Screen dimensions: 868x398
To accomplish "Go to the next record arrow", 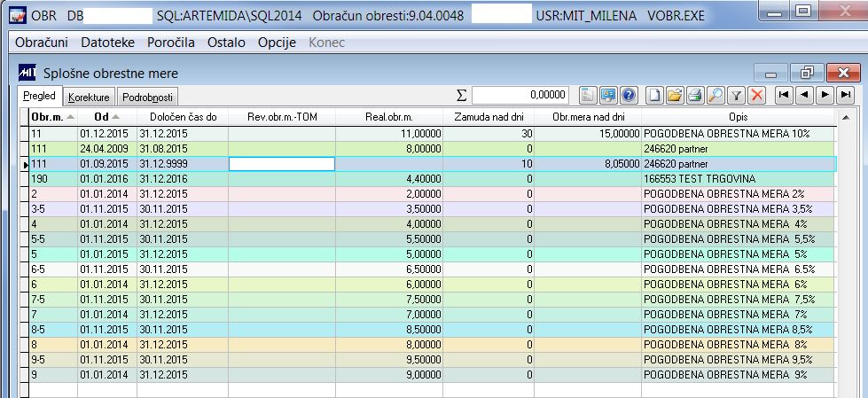I will [825, 95].
